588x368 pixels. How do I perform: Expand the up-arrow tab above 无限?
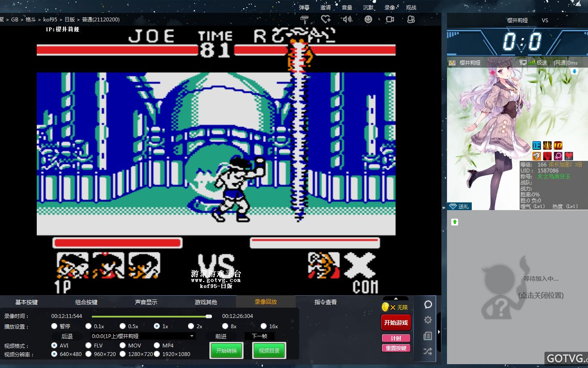tap(396, 299)
